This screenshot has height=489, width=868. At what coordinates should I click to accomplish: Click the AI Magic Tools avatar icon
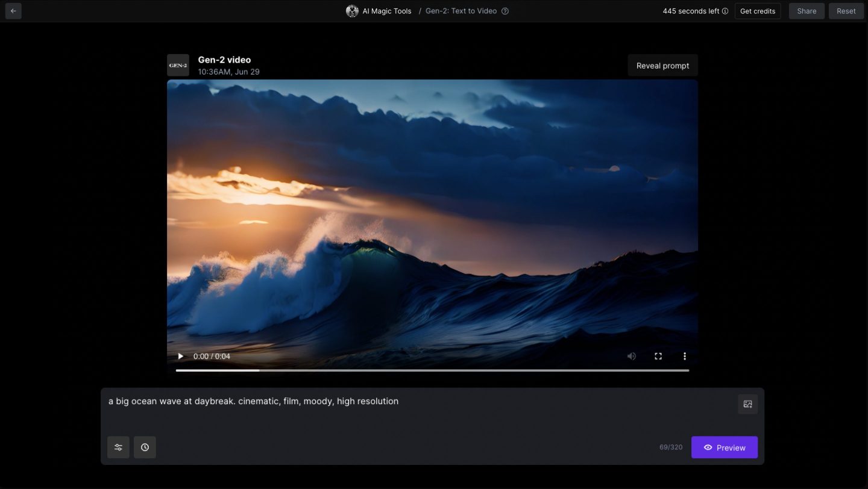[352, 11]
